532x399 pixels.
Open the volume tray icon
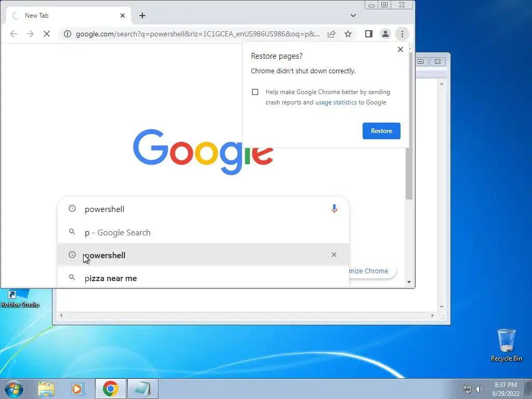480,389
